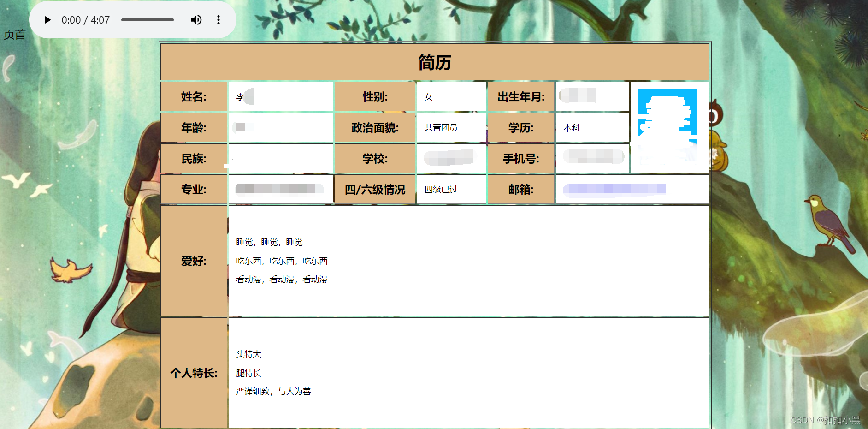868x429 pixels.
Task: Click the hobby line 看动漫，看动漫，看动漫
Action: tap(282, 279)
